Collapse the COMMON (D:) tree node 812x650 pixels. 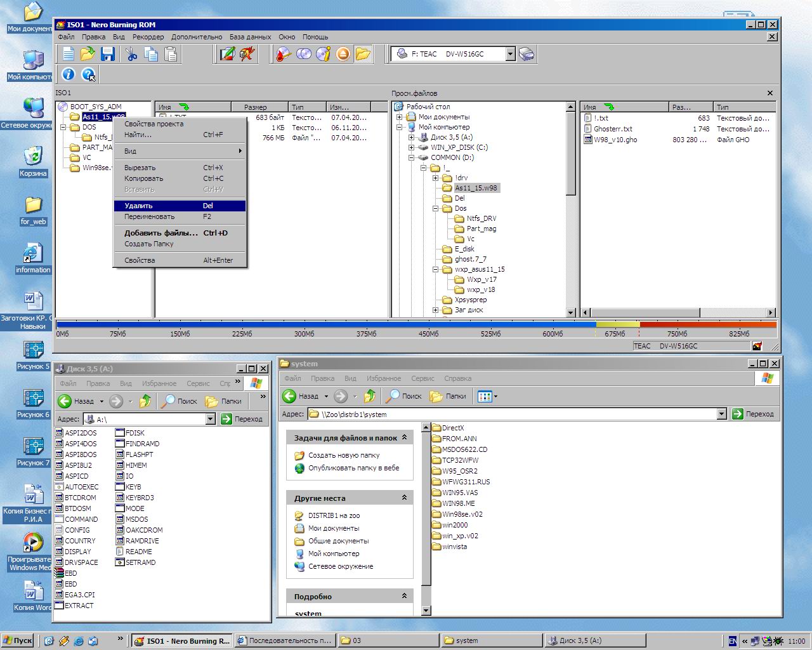click(412, 157)
